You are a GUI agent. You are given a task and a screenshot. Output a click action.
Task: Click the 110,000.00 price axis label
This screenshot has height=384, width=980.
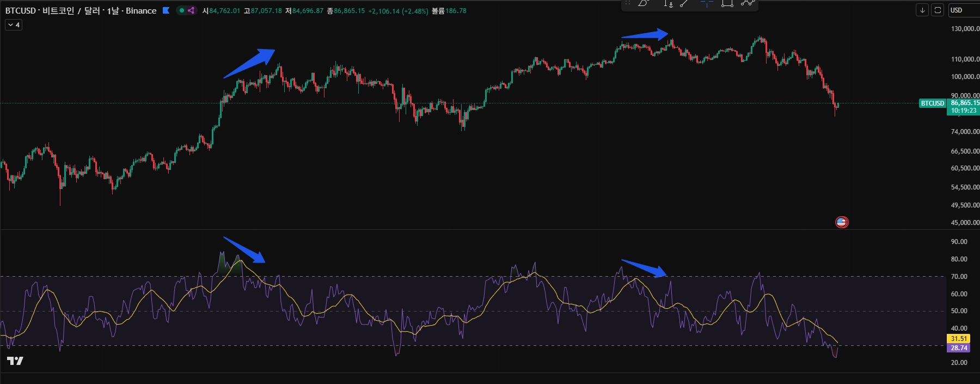pos(965,59)
